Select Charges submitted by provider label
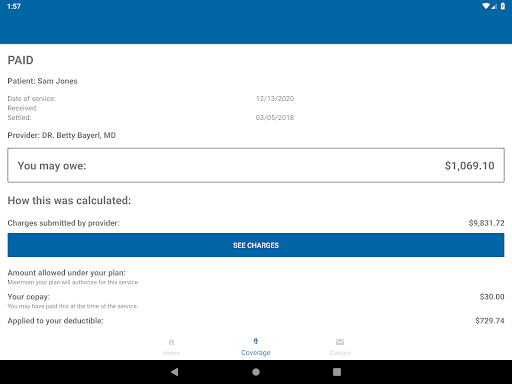512x384 pixels. coord(63,223)
